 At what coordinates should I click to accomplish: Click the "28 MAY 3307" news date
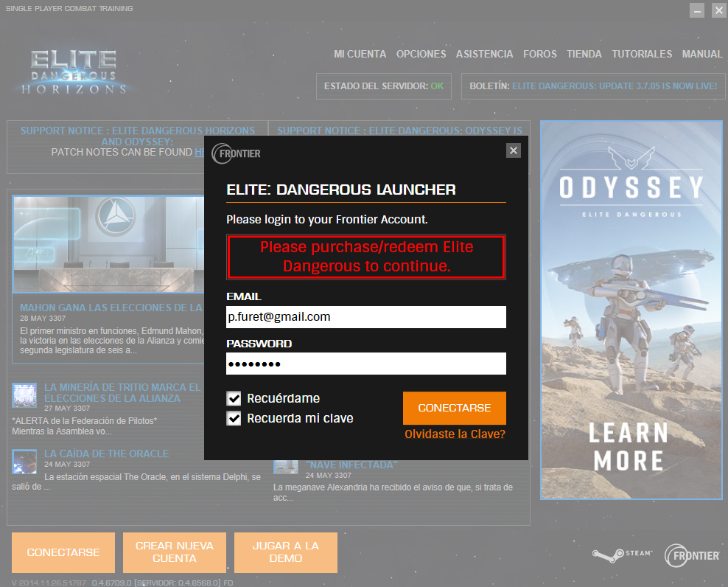click(x=43, y=319)
